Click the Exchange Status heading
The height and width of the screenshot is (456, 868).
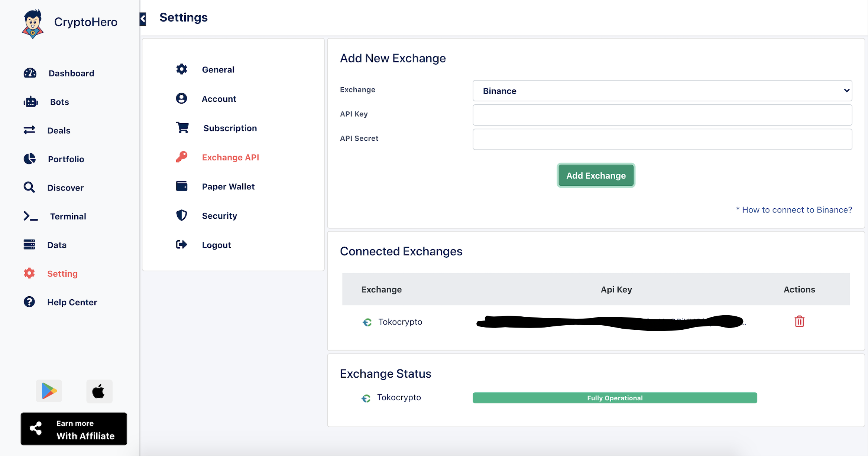pos(385,373)
